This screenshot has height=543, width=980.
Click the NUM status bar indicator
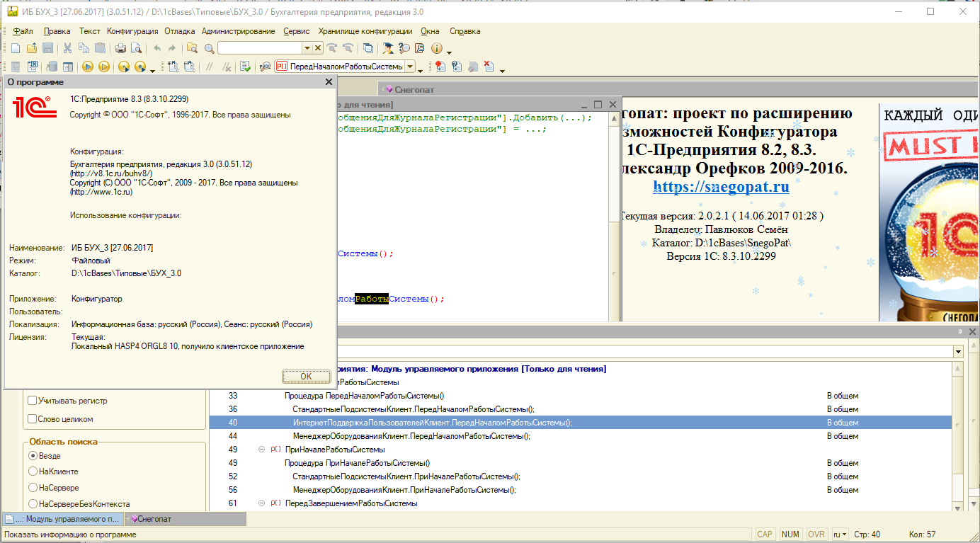[x=790, y=535]
